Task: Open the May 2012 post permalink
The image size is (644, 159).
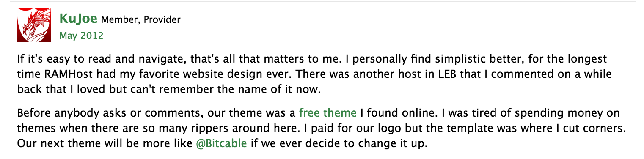Action: pyautogui.click(x=81, y=36)
